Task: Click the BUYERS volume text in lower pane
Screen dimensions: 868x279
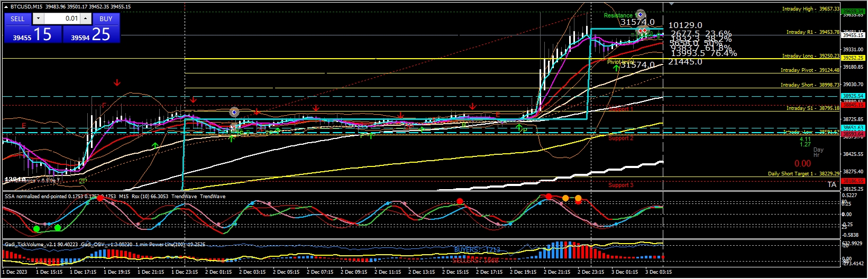Action: coord(477,249)
